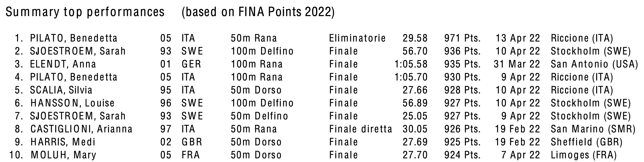Click 'Finale diretta' round label
644x162 pixels.
coord(361,129)
